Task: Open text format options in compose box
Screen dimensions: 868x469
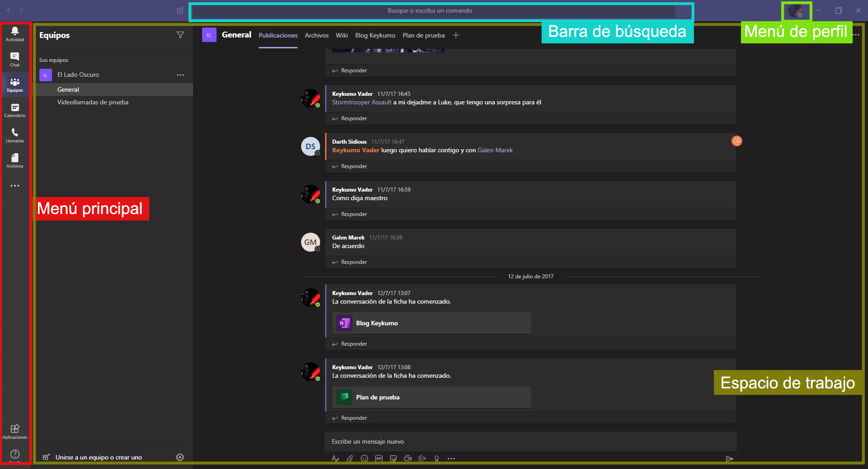Action: click(335, 458)
